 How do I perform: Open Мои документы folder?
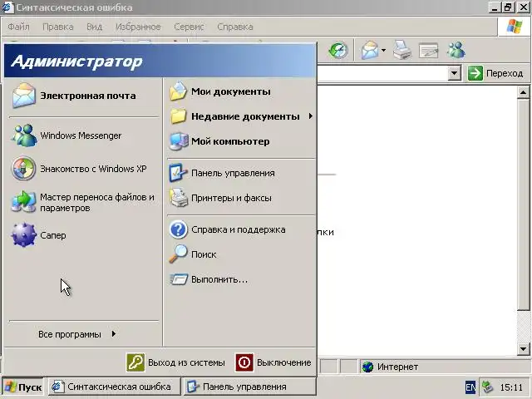point(242,91)
